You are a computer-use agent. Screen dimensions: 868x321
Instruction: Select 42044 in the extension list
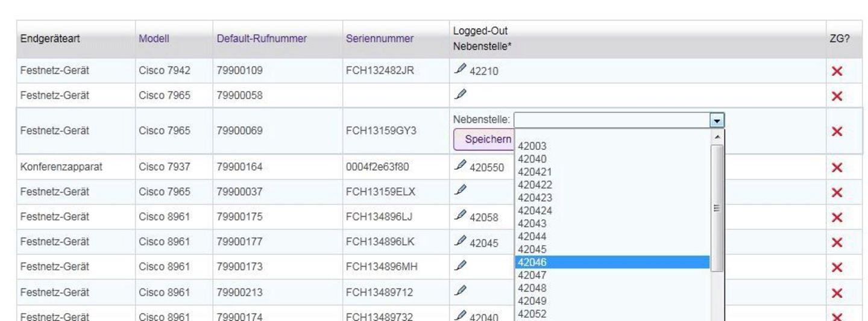tap(612, 236)
